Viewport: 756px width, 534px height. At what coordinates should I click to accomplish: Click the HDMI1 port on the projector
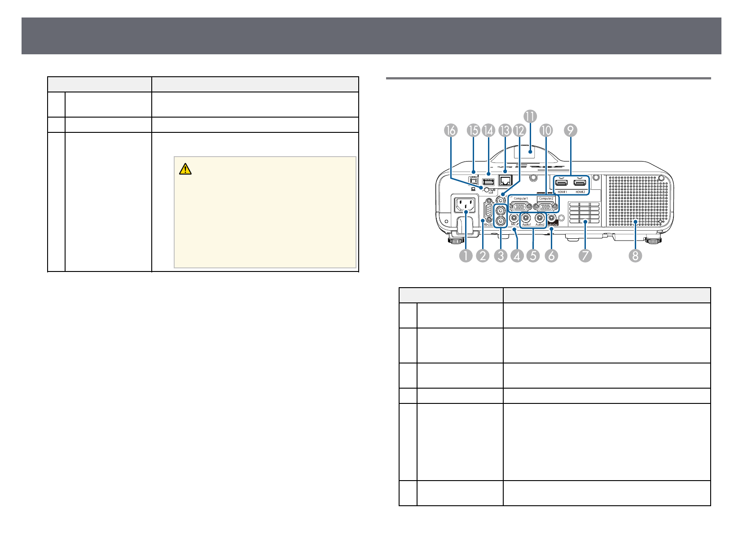click(562, 183)
